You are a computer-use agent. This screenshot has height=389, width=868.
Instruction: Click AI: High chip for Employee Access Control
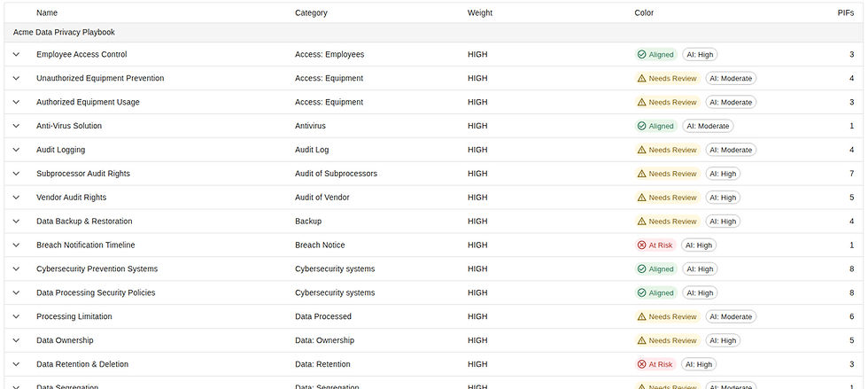(x=700, y=54)
